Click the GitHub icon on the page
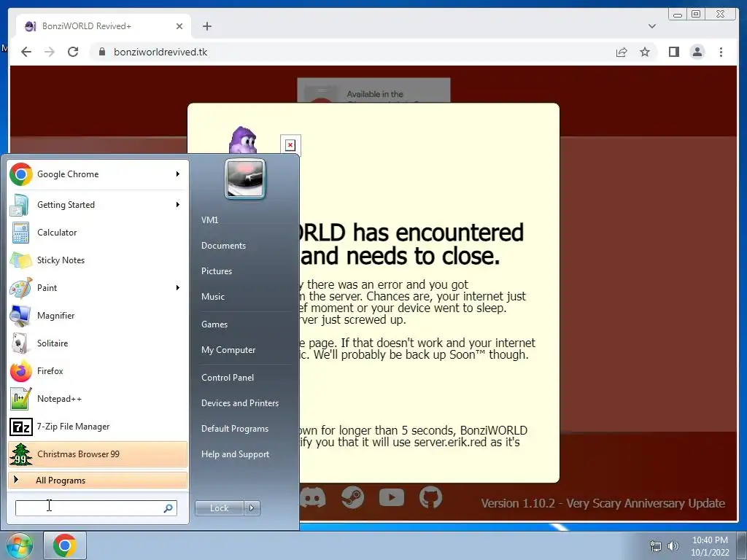The image size is (747, 560). [x=430, y=498]
